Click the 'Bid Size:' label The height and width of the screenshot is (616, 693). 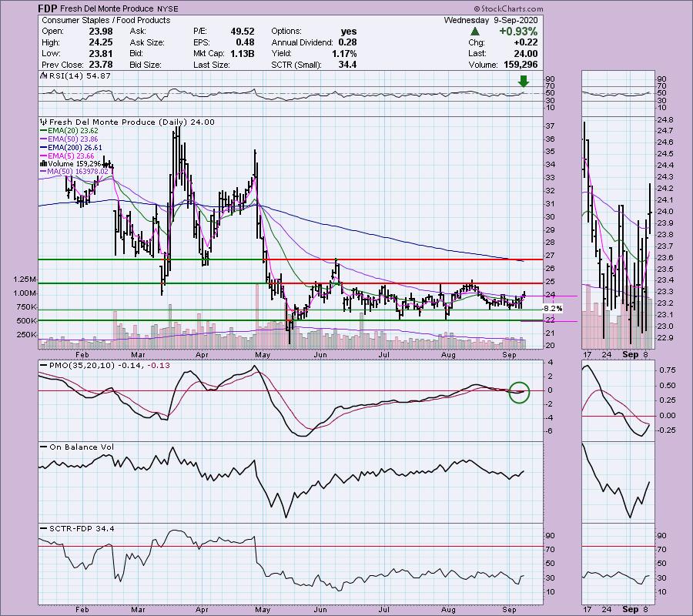point(145,65)
